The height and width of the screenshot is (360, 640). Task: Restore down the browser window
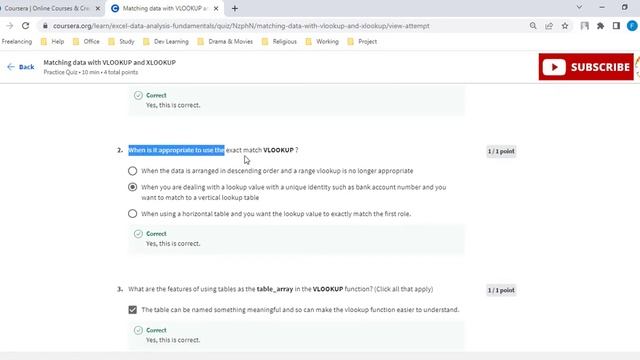coord(625,7)
